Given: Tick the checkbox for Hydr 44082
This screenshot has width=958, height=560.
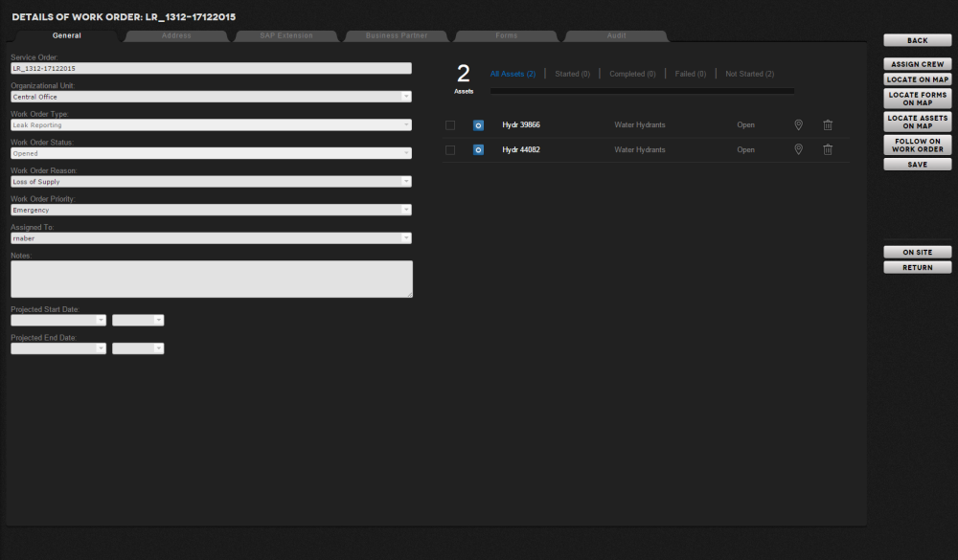Looking at the screenshot, I should [x=450, y=149].
